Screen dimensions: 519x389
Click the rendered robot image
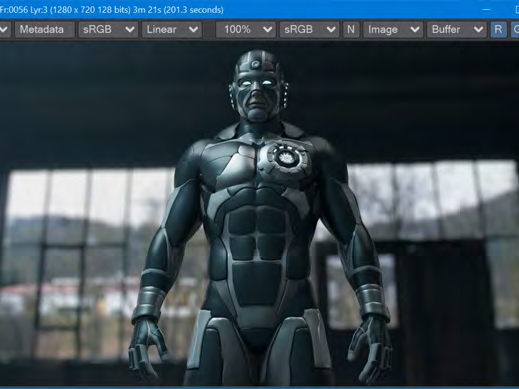259,213
